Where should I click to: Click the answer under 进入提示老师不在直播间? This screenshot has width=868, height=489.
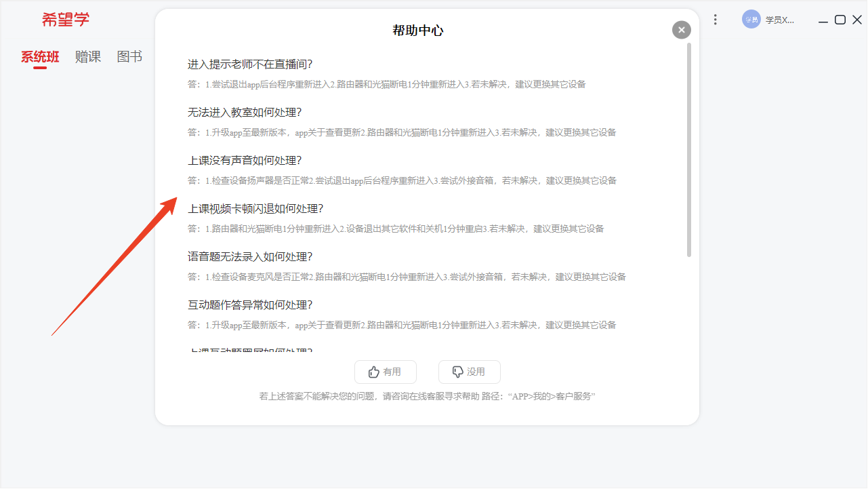(387, 85)
